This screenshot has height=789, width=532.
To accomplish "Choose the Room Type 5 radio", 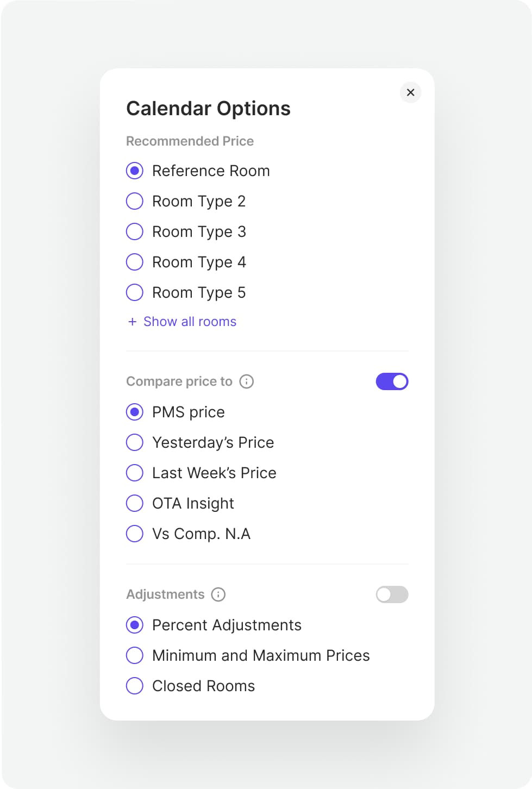I will point(135,292).
